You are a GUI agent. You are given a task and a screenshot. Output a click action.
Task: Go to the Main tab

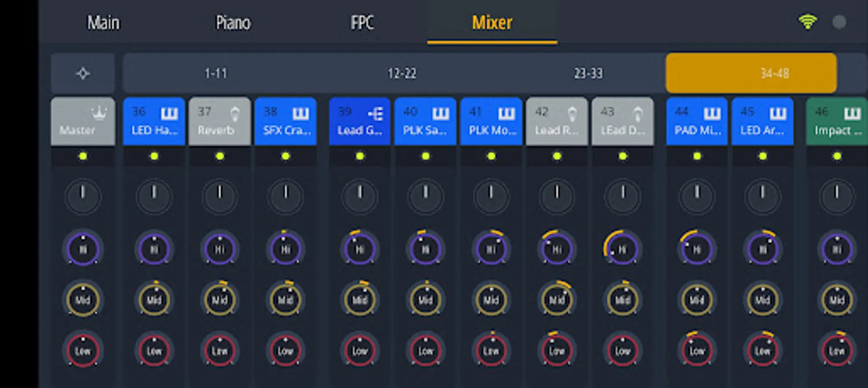click(x=104, y=23)
